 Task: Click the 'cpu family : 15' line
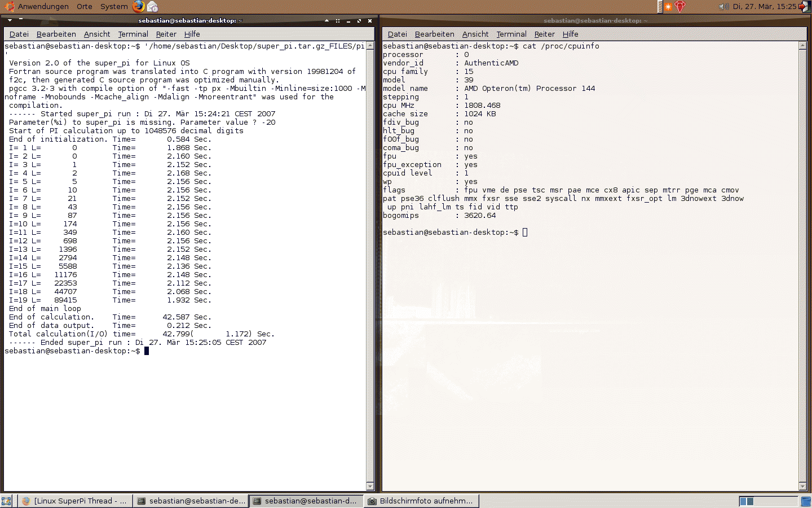428,72
